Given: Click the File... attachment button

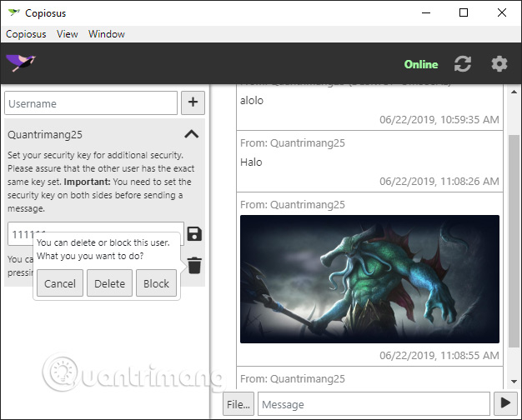Looking at the screenshot, I should coord(238,403).
